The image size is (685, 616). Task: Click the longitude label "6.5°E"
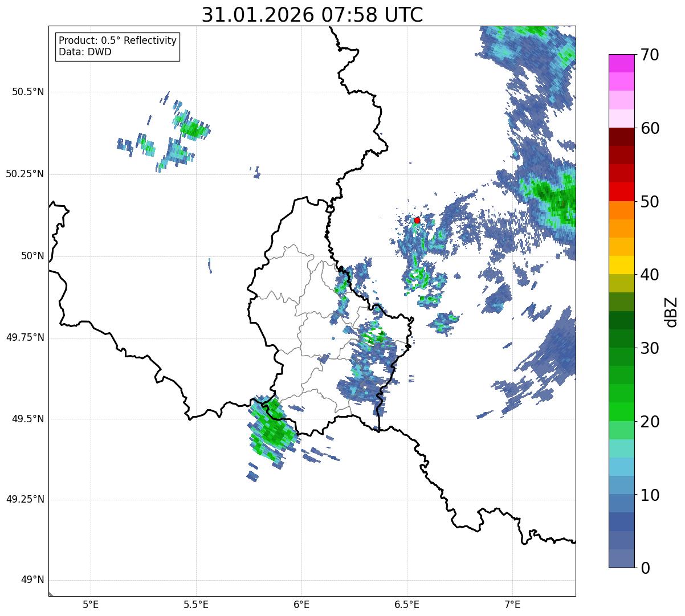407,604
